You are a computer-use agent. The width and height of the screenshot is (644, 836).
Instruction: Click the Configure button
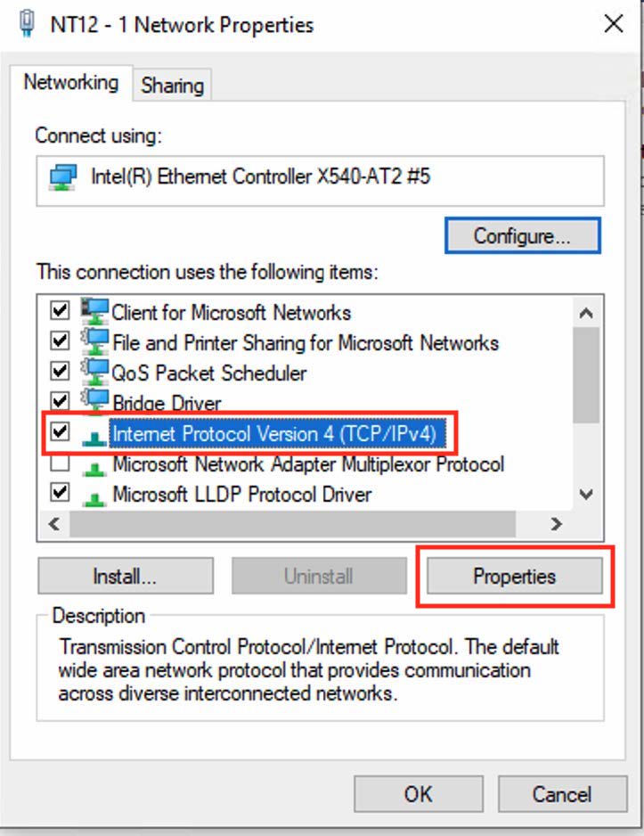[522, 236]
